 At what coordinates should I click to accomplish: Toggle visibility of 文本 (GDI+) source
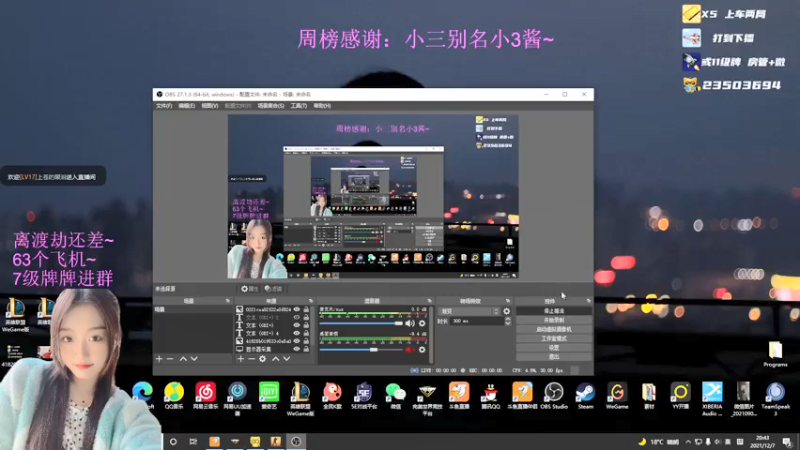click(x=296, y=325)
